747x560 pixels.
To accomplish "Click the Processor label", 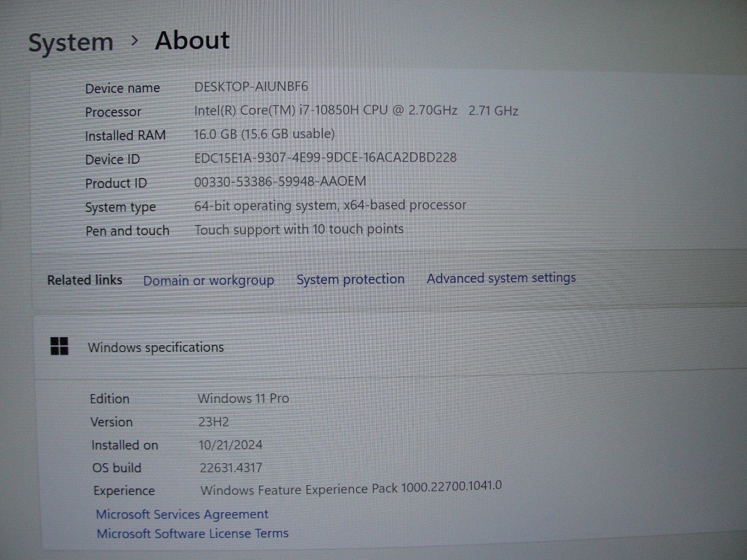I will (x=113, y=112).
